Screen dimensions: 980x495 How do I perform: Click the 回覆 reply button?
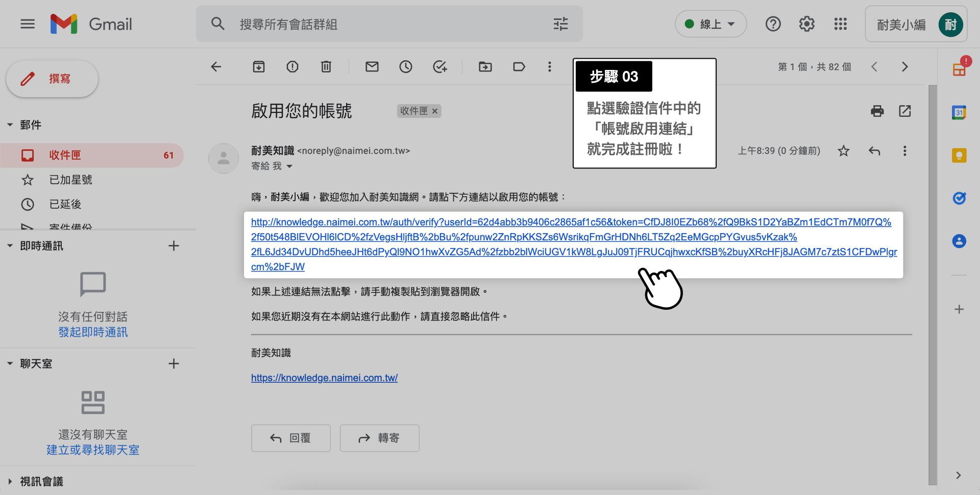(x=291, y=438)
